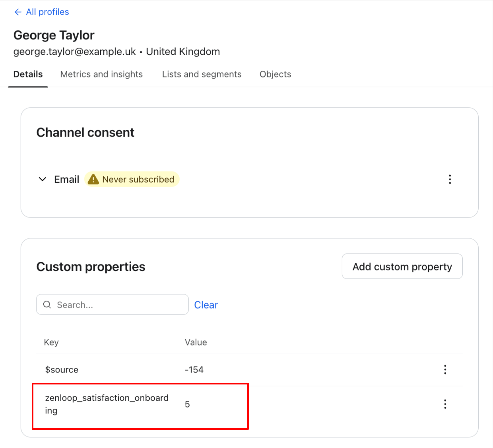
Task: Click the Never subscribed warning badge
Action: coord(132,179)
